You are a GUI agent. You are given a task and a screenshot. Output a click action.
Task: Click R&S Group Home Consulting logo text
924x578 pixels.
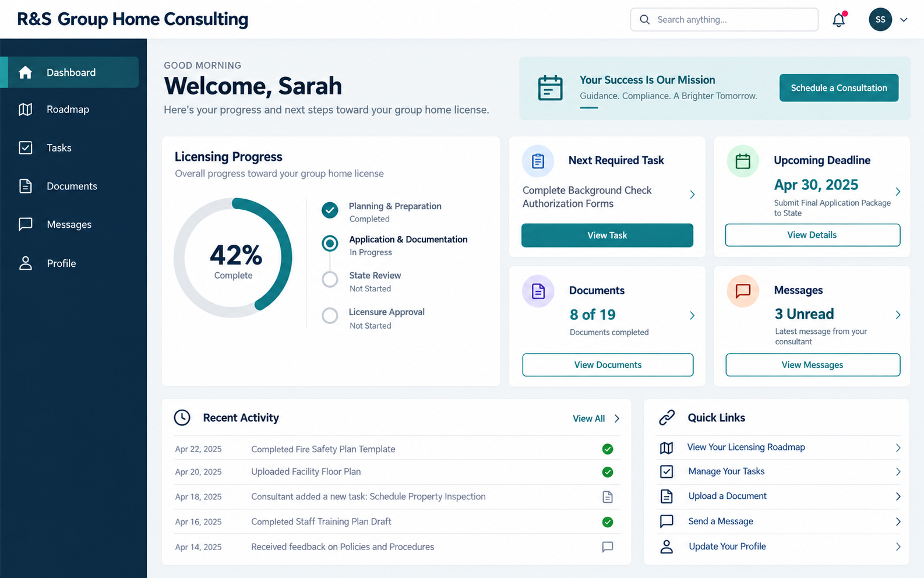[133, 19]
